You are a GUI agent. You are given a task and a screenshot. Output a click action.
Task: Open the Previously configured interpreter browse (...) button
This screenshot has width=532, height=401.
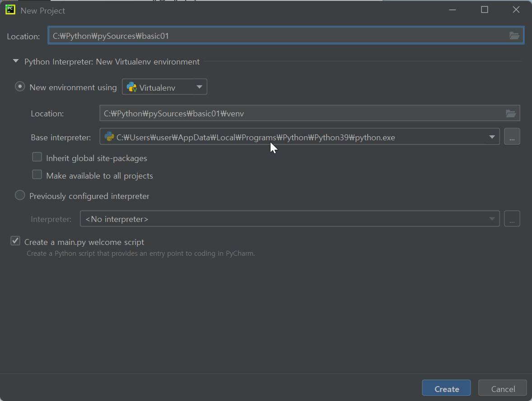point(512,219)
